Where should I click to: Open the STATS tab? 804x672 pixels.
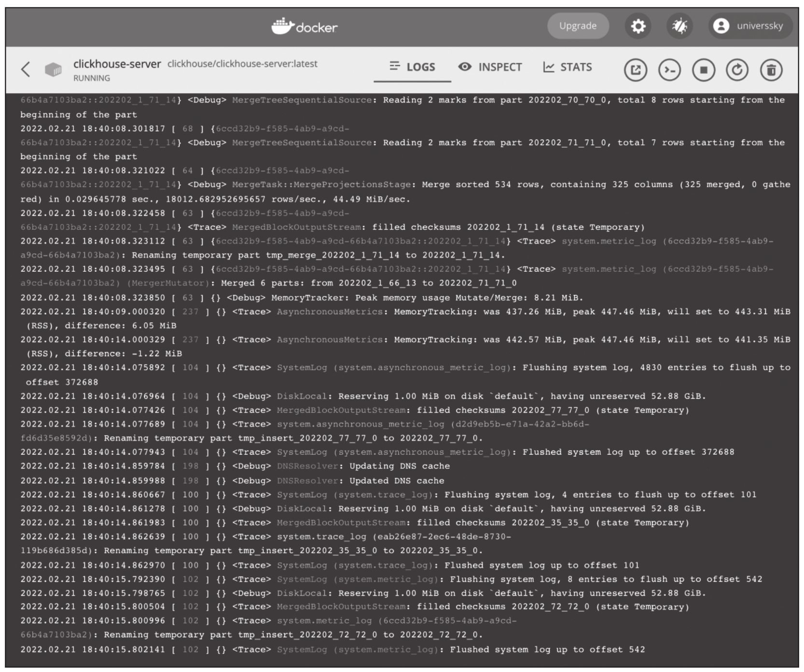click(568, 67)
